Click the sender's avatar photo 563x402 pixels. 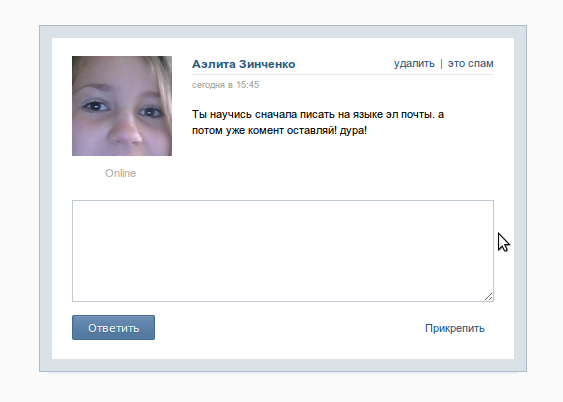[122, 106]
